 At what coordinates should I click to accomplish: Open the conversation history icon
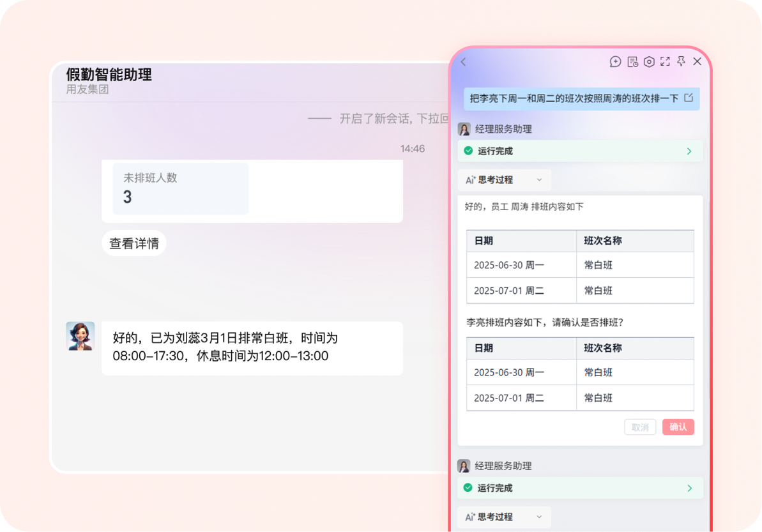pyautogui.click(x=632, y=62)
